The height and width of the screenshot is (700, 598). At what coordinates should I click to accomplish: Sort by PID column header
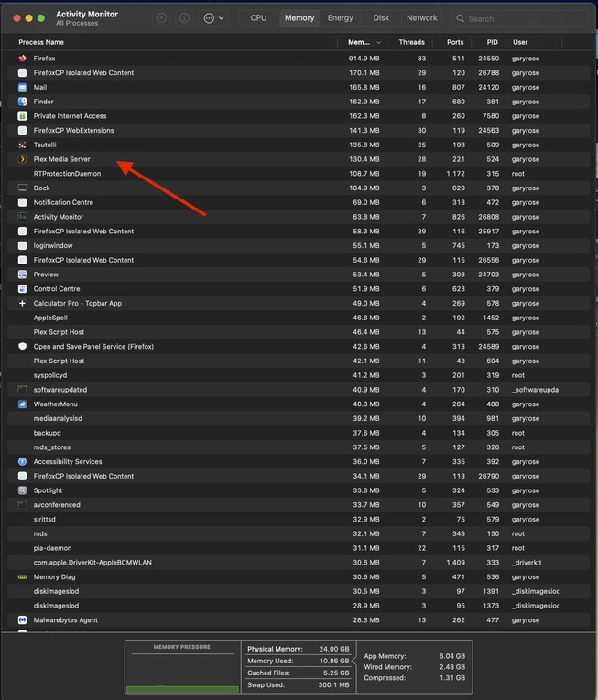[492, 42]
